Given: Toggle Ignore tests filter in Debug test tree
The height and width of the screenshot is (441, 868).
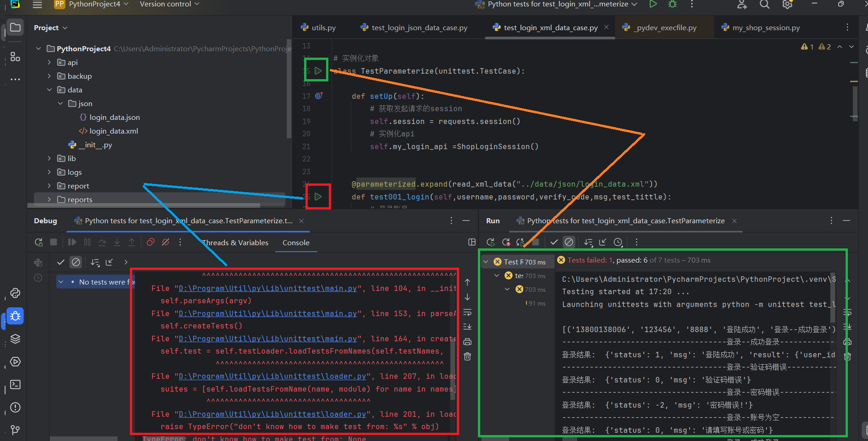Looking at the screenshot, I should click(x=76, y=262).
